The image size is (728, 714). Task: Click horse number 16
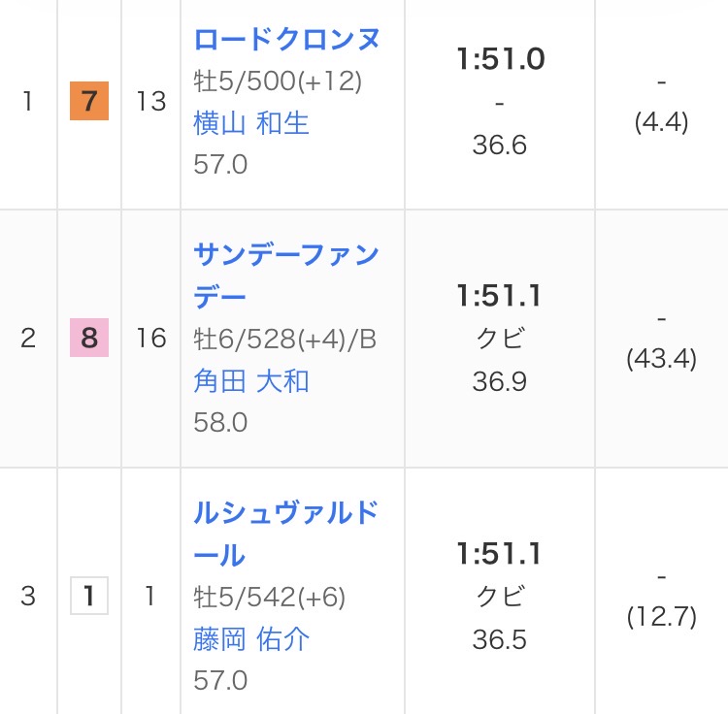pos(150,338)
